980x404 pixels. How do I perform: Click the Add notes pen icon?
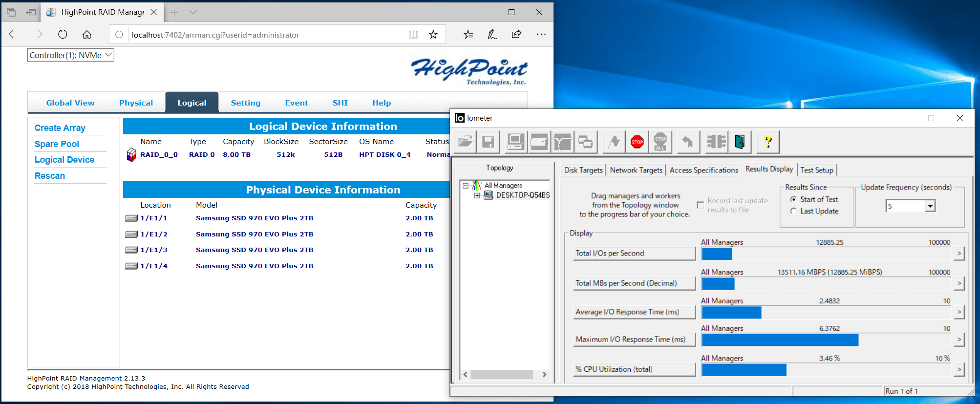click(492, 34)
